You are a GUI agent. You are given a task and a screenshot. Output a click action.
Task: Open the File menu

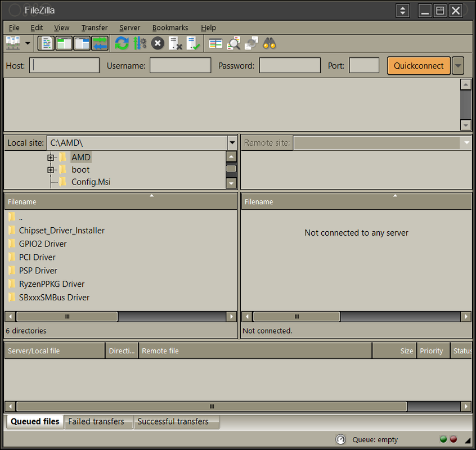14,28
